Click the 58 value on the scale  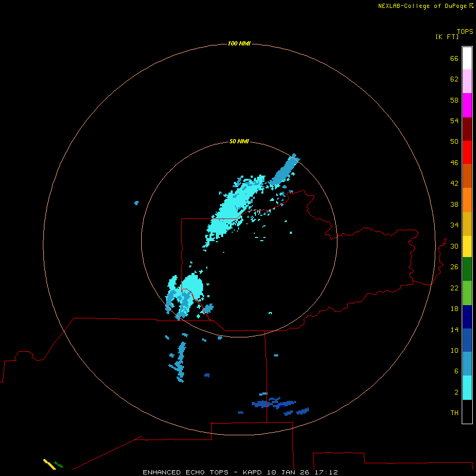pyautogui.click(x=454, y=100)
